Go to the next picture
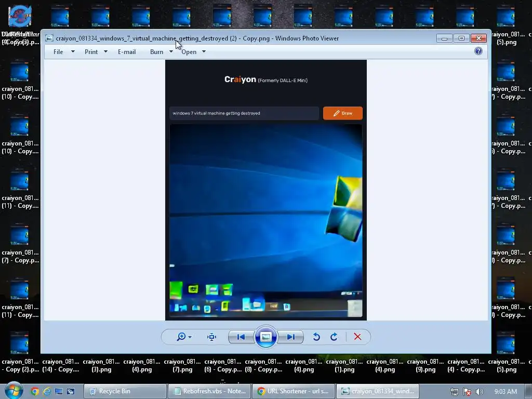This screenshot has width=532, height=399. 291,337
